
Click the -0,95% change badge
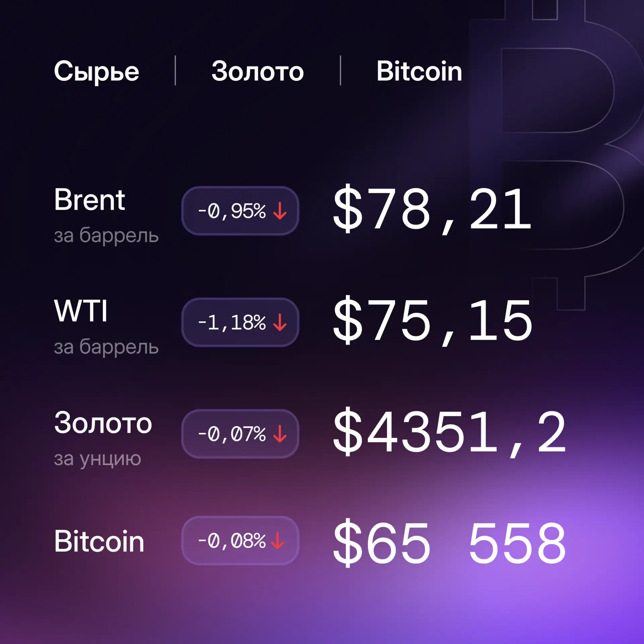click(240, 211)
